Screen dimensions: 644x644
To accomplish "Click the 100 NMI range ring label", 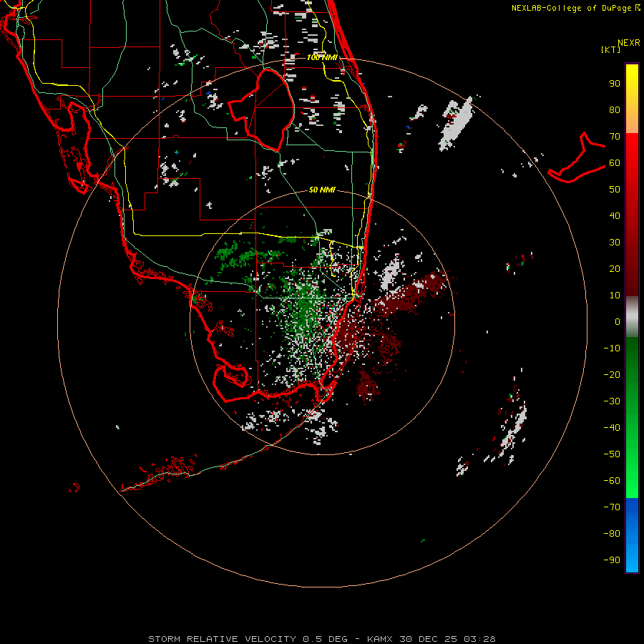I will (x=322, y=57).
